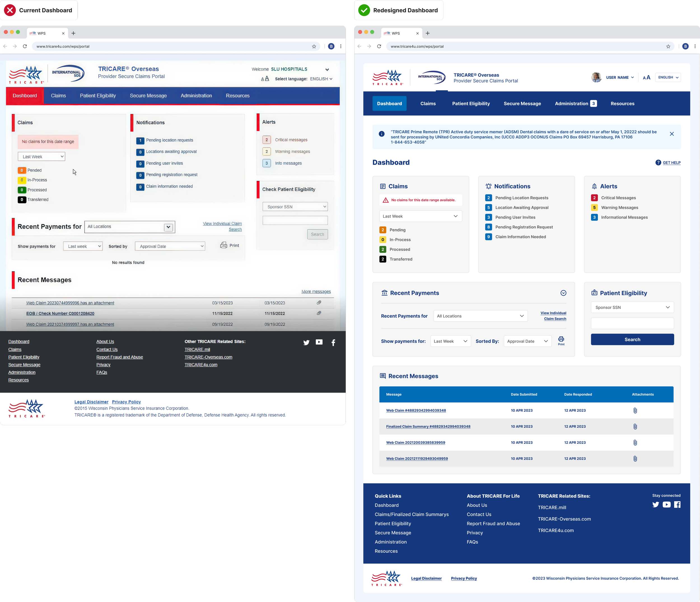Collapse Recent Payments with circled chevron icon

tap(563, 293)
